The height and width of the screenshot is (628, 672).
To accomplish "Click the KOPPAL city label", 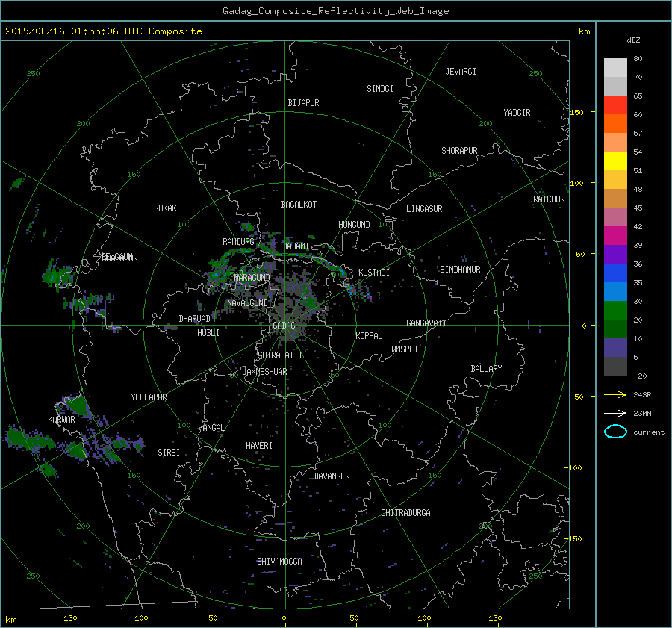I will [x=369, y=336].
